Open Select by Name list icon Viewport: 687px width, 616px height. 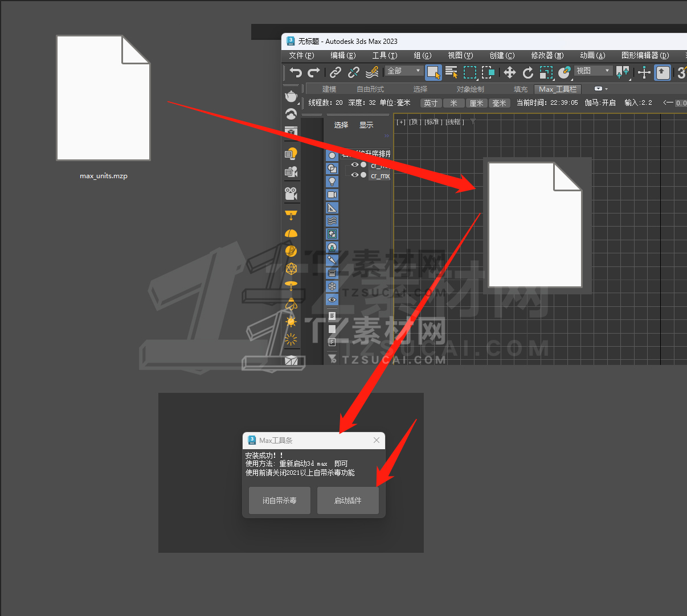coord(452,72)
